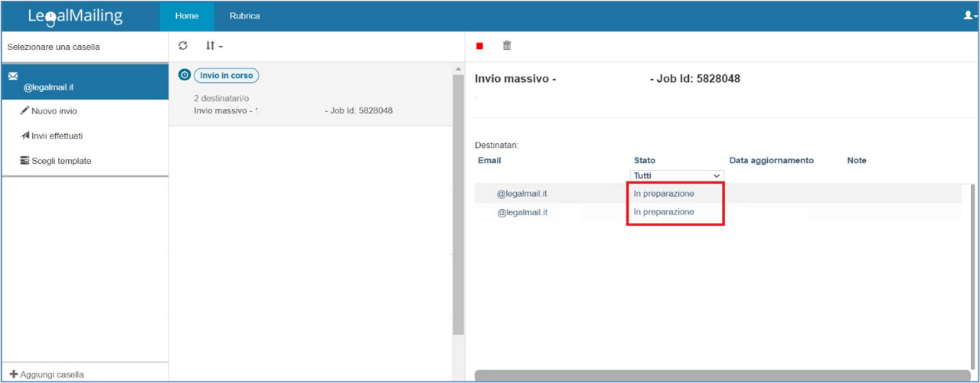
Task: Click the user account icon at top right
Action: point(969,15)
